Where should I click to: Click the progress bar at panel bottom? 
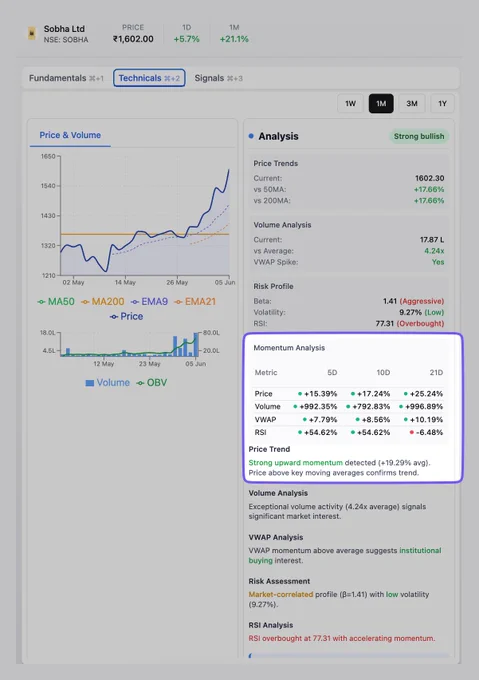[349, 656]
